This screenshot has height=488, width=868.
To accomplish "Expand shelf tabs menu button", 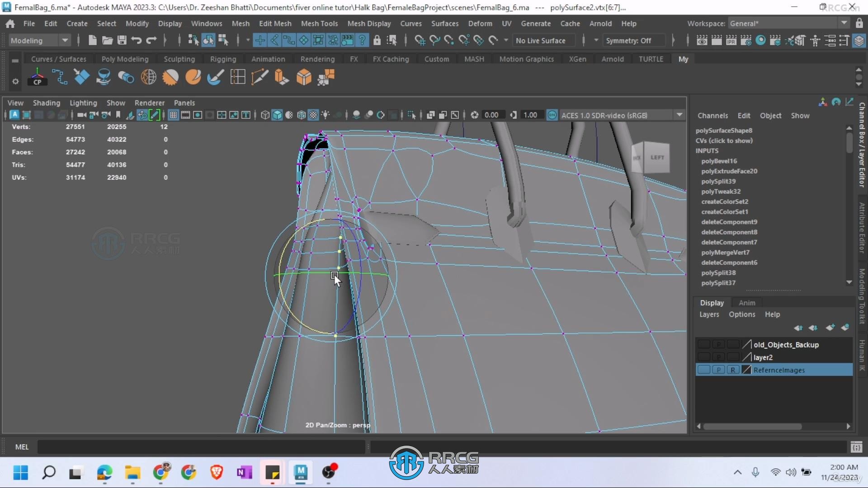I will click(x=15, y=61).
